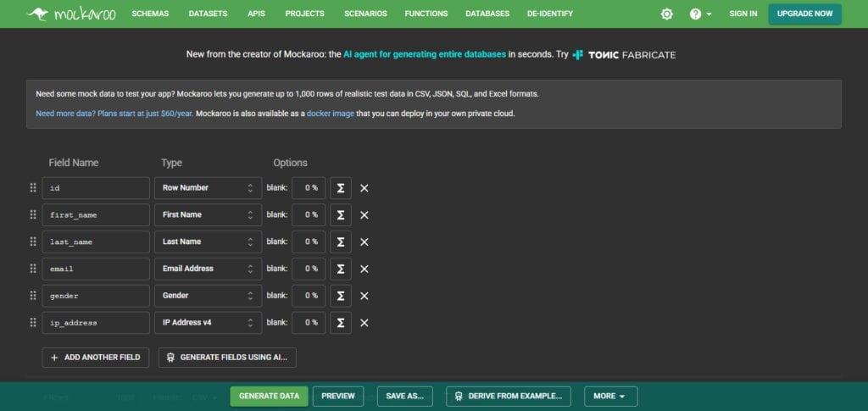Open the AI agent for generating databases link
Screen dimensions: 868x411
[425, 55]
